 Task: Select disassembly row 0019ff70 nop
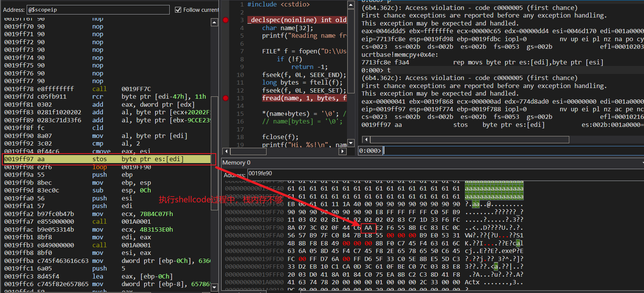(x=107, y=26)
